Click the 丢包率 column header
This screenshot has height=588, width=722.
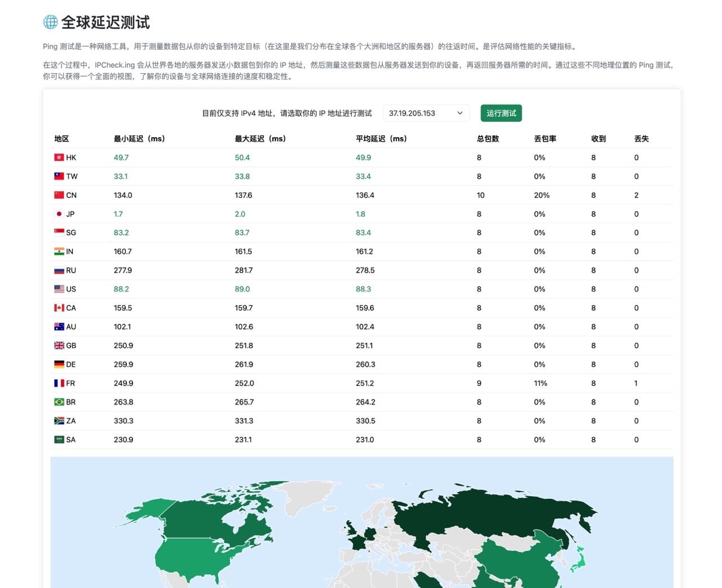[545, 139]
